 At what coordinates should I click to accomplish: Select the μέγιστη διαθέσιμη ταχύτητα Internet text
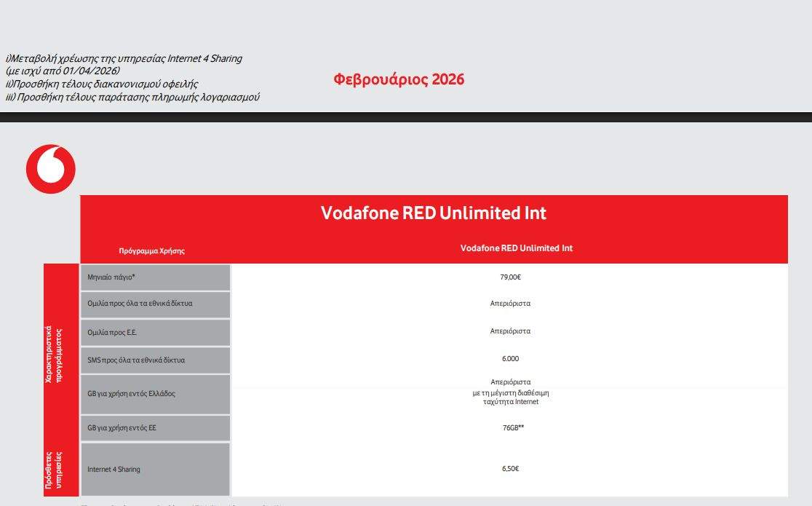click(x=510, y=398)
